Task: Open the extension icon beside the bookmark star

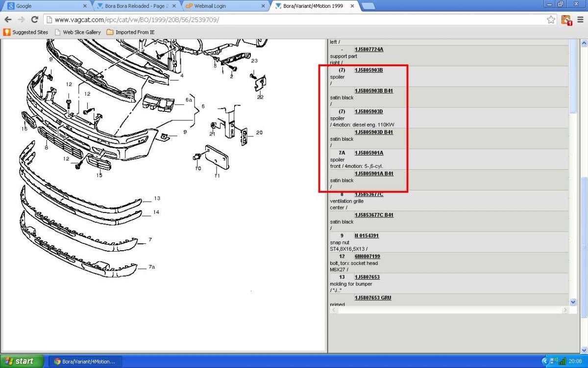Action: tap(566, 20)
